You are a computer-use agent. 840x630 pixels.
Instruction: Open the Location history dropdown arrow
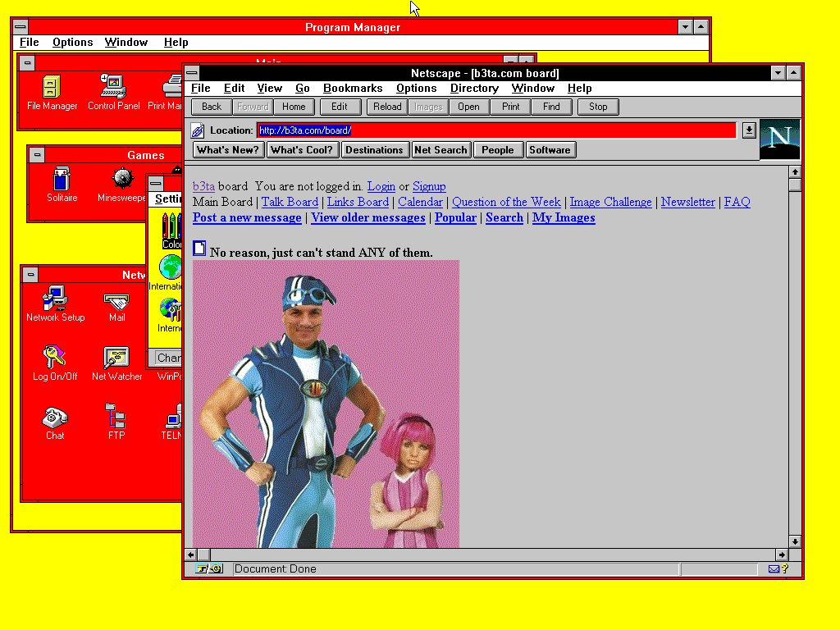pyautogui.click(x=749, y=130)
